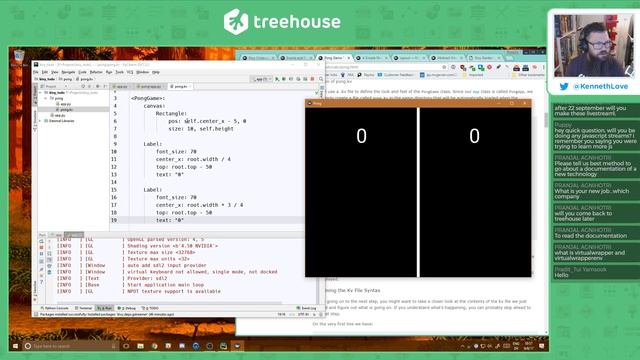This screenshot has height=360, width=640.
Task: Click the pause output icon in Run panel
Action: (41, 253)
